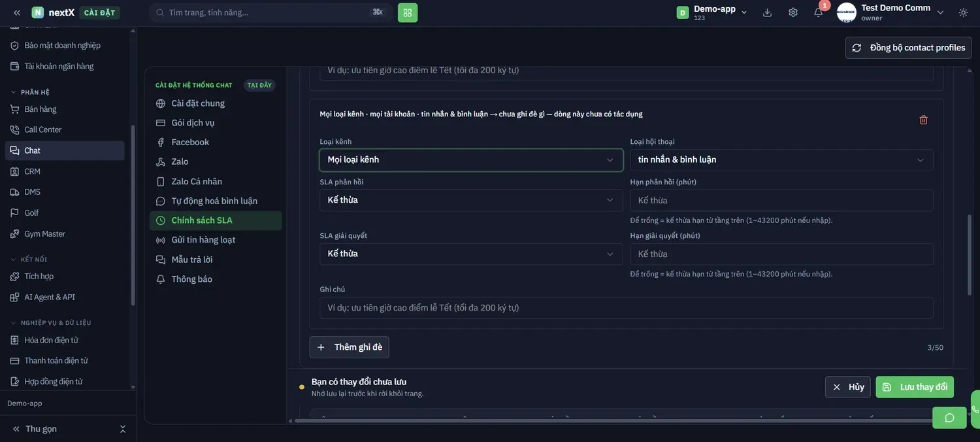Open Gửi tin hàng loạt settings

[x=216, y=240]
